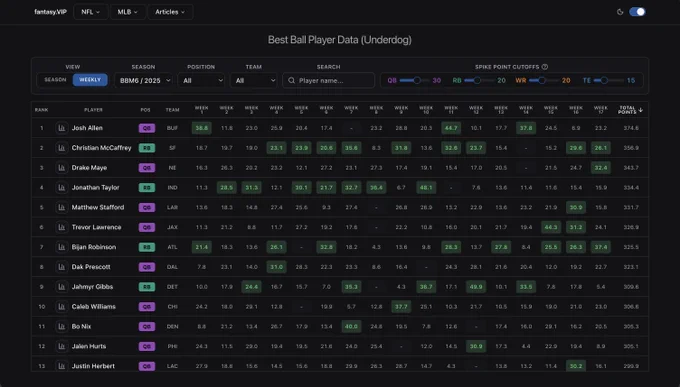Image resolution: width=680 pixels, height=387 pixels.
Task: Open chart icon for Bo Nix
Action: pos(62,326)
